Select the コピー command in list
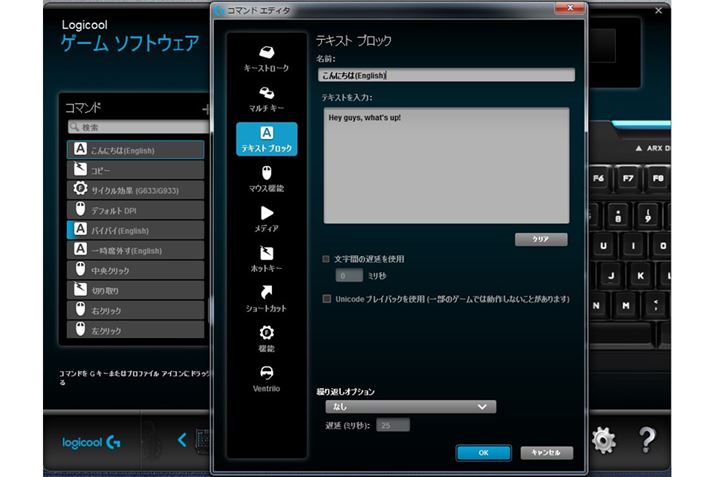This screenshot has height=477, width=715. tap(135, 170)
